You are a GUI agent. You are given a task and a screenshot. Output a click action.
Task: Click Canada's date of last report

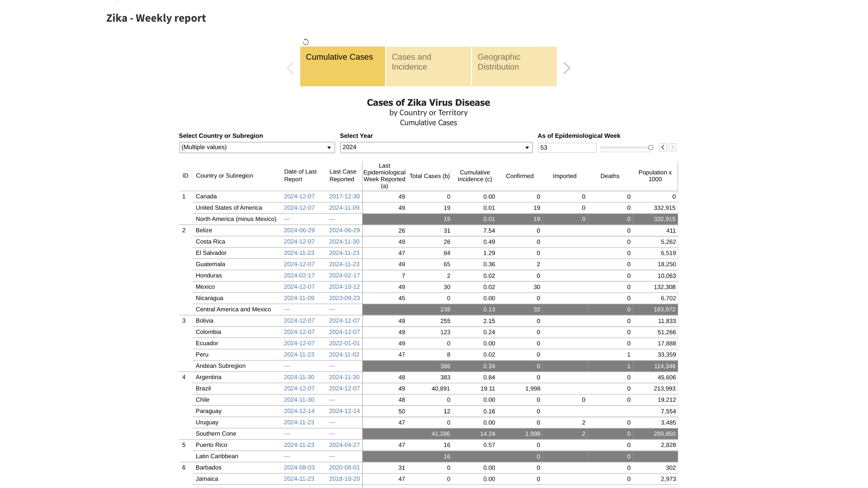[x=299, y=197]
